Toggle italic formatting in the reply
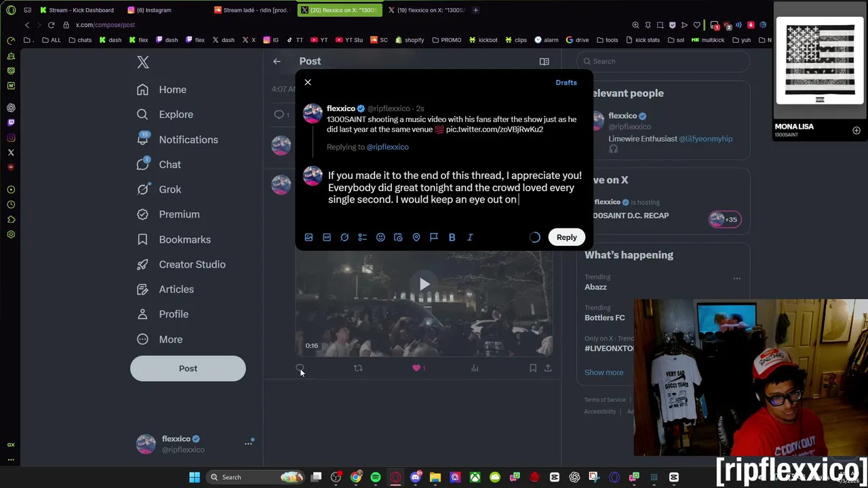 coord(470,237)
